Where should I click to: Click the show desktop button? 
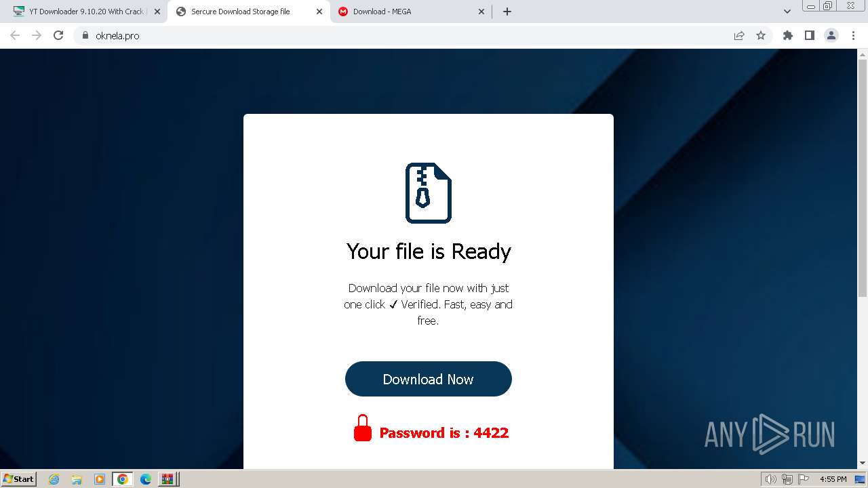coord(861,479)
